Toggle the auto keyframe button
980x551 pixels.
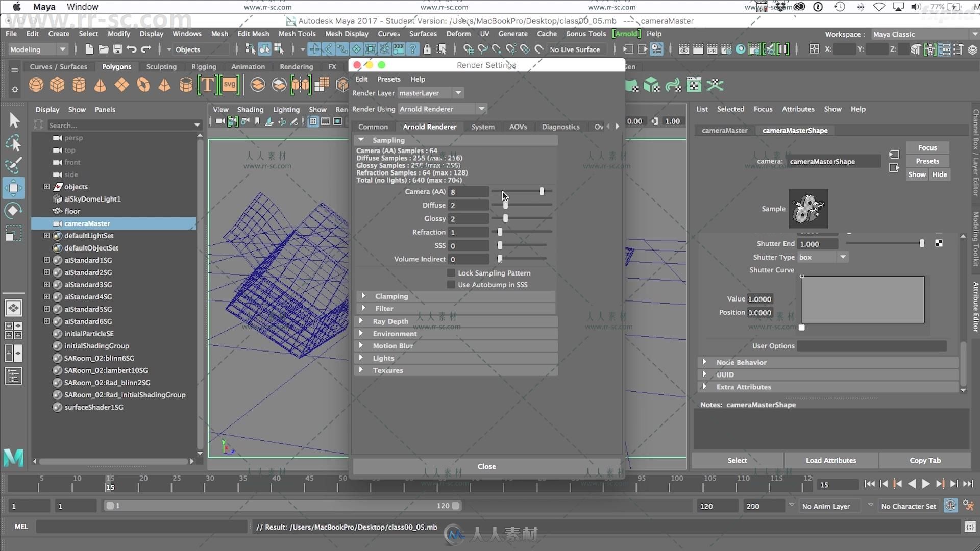tap(950, 506)
